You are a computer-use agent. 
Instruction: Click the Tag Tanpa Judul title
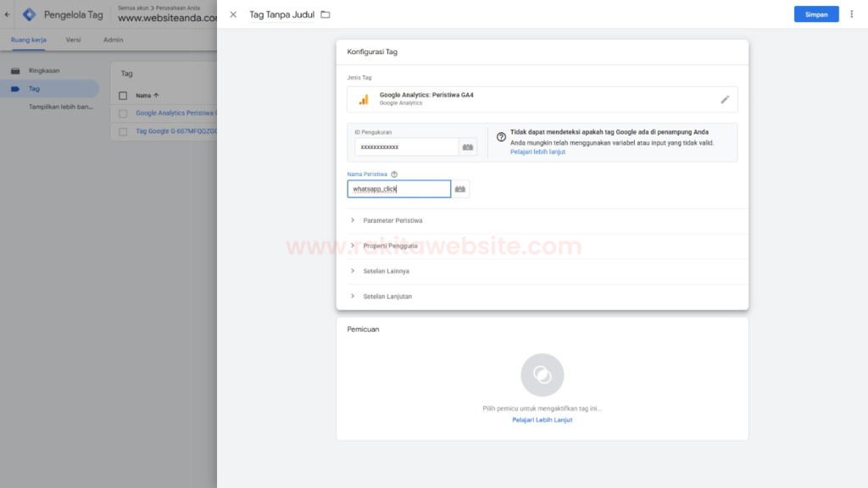tap(281, 14)
